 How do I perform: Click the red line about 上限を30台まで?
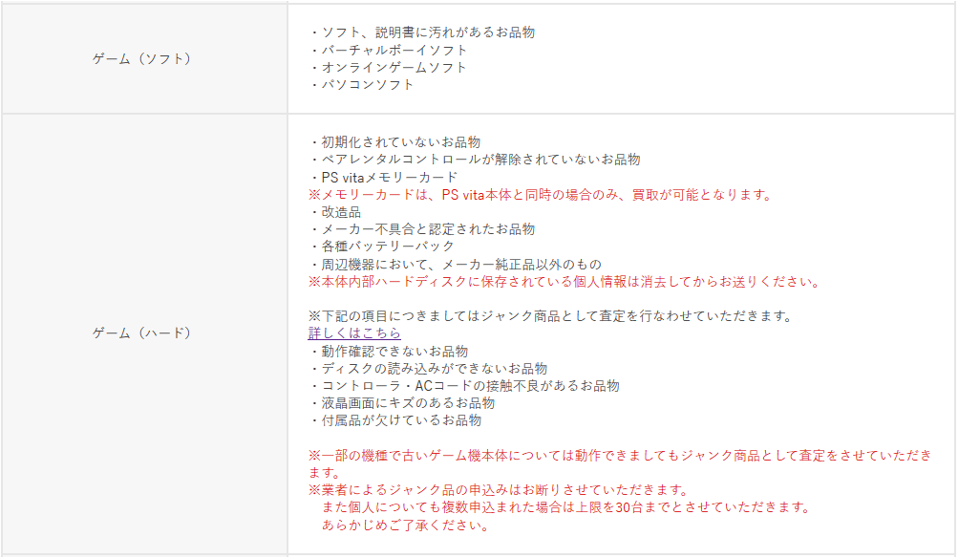[x=565, y=507]
